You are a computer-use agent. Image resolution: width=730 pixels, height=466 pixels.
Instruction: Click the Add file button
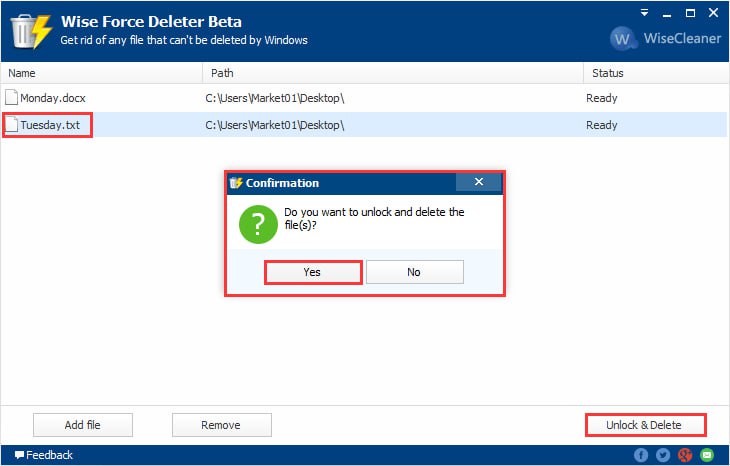tap(82, 425)
